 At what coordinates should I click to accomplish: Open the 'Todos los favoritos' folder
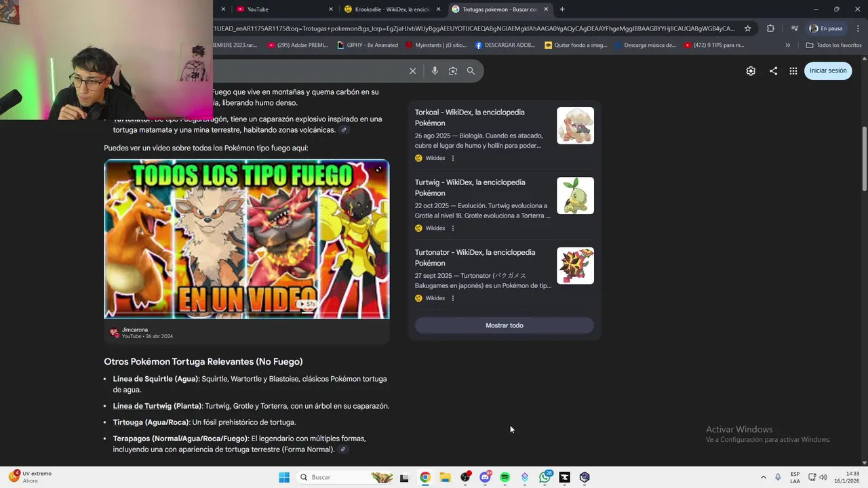pos(833,45)
